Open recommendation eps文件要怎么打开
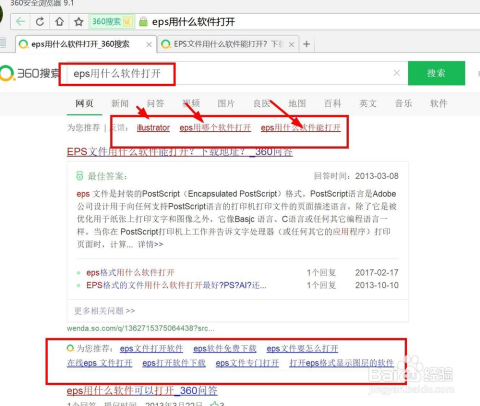 point(302,349)
